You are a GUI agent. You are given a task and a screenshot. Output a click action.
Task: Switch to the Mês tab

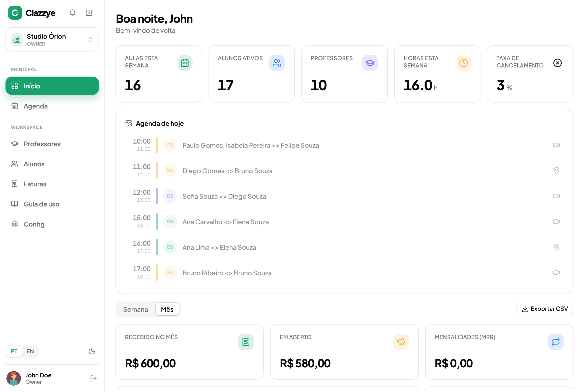point(167,309)
